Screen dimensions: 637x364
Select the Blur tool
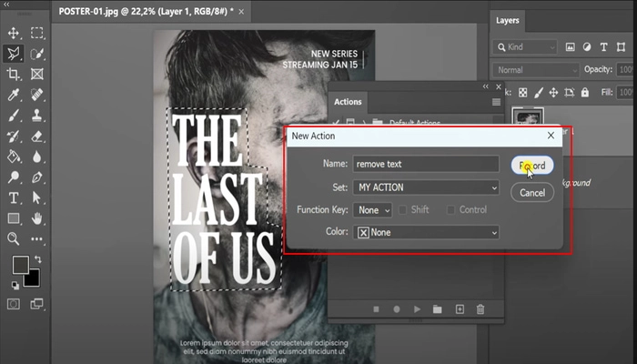[x=37, y=157]
